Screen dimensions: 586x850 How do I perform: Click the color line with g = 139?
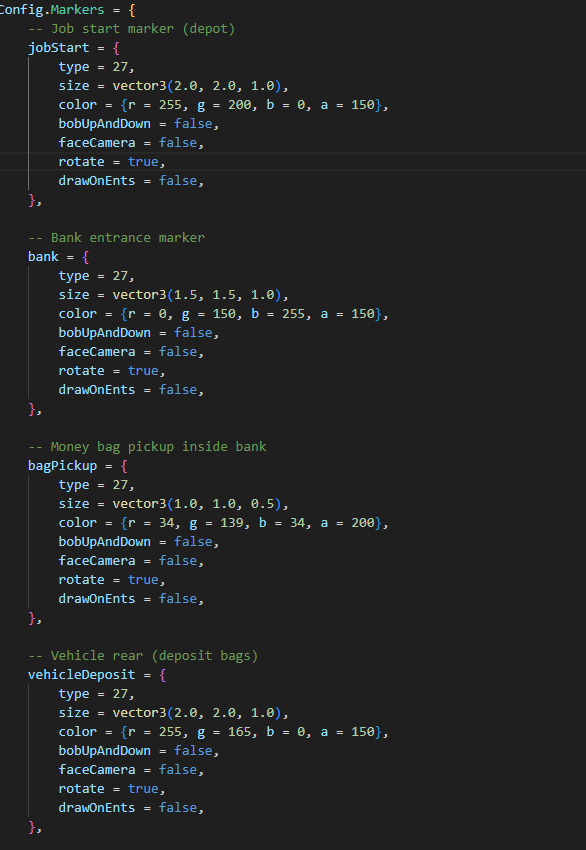[224, 523]
